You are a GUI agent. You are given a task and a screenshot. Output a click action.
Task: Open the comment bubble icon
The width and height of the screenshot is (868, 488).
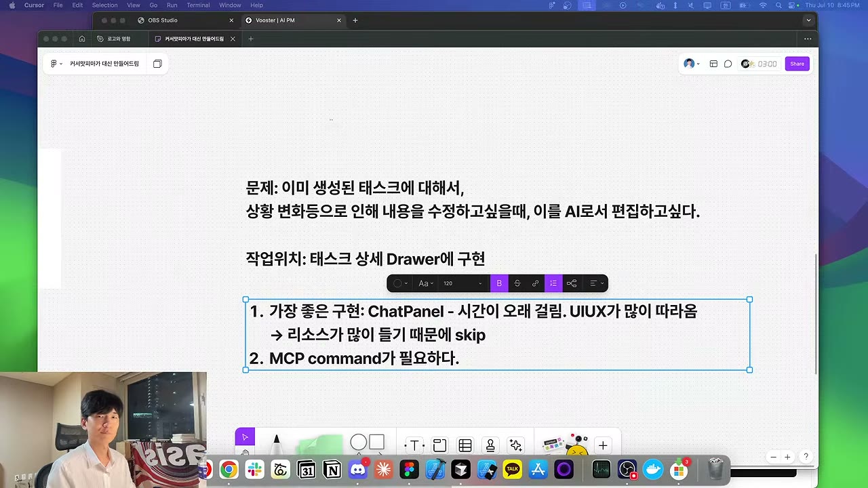(x=728, y=64)
